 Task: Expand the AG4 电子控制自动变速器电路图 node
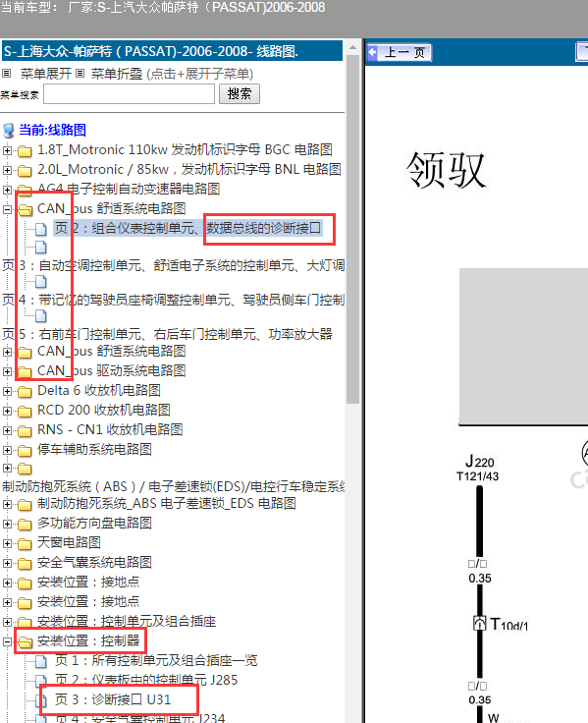[8, 190]
